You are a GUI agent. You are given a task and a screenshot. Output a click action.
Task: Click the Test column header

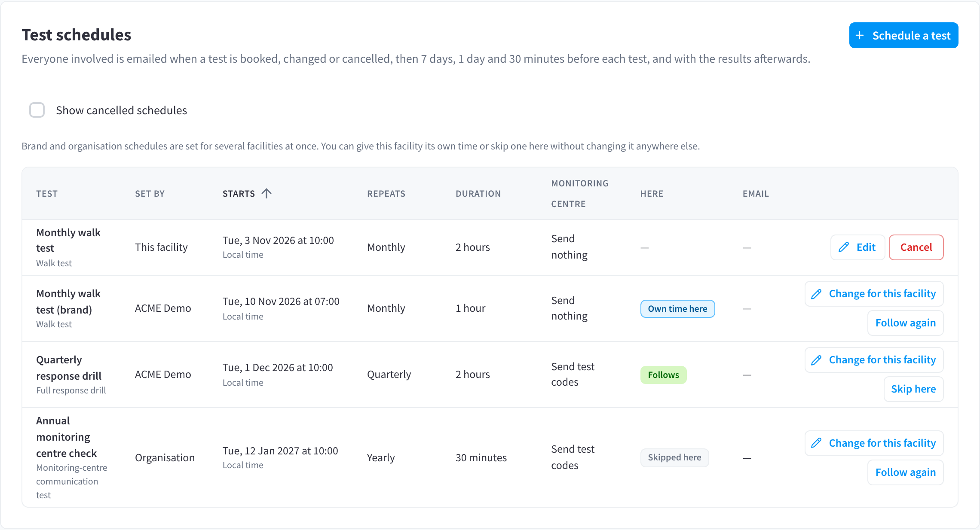point(47,194)
